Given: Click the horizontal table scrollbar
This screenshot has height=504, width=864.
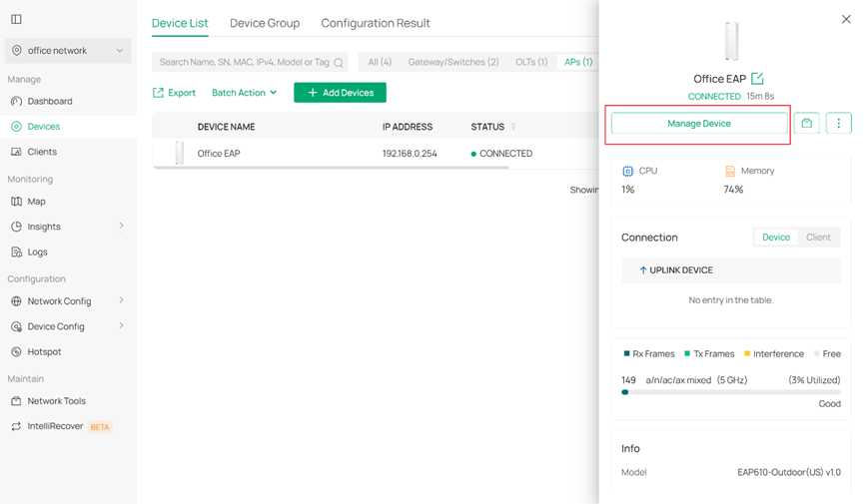Looking at the screenshot, I should click(x=331, y=168).
